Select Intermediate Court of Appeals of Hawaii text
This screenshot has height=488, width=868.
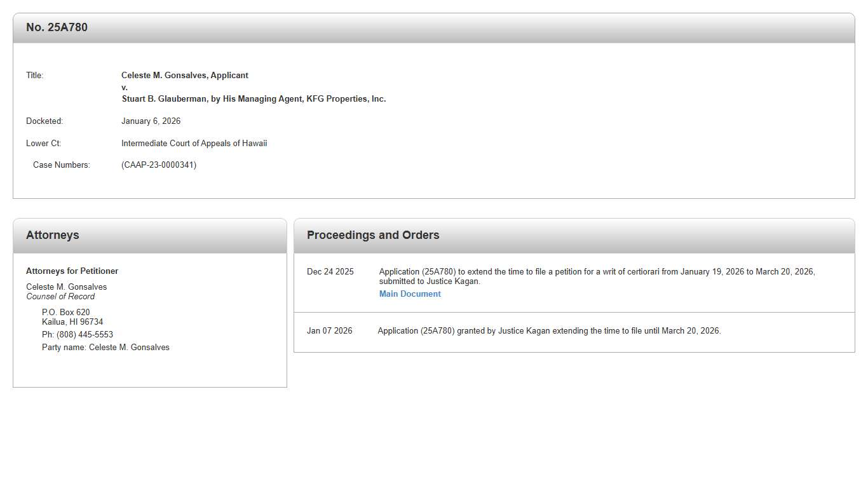pos(194,144)
